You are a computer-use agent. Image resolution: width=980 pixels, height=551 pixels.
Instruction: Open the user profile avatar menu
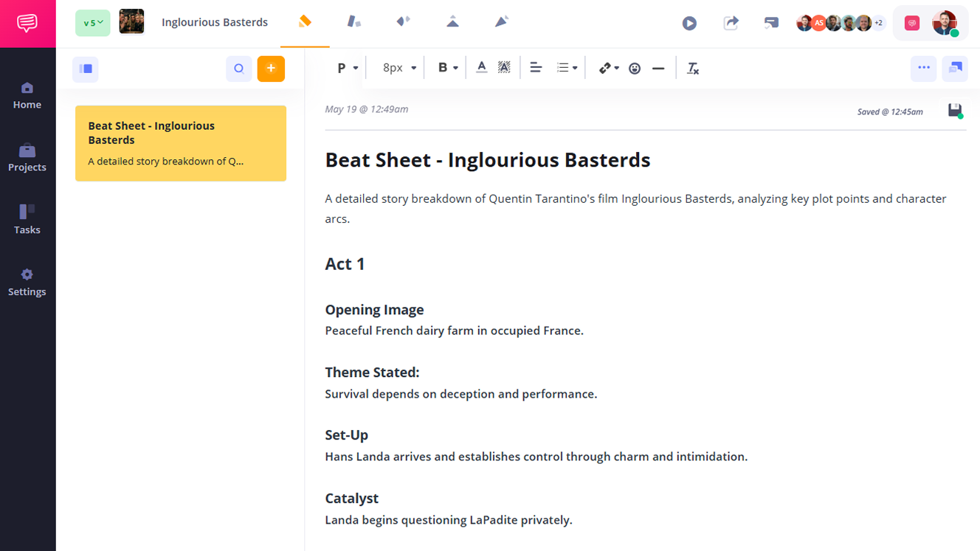945,23
